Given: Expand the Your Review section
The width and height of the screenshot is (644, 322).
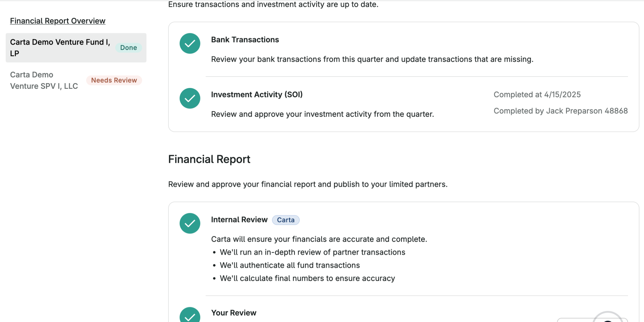Looking at the screenshot, I should 234,313.
